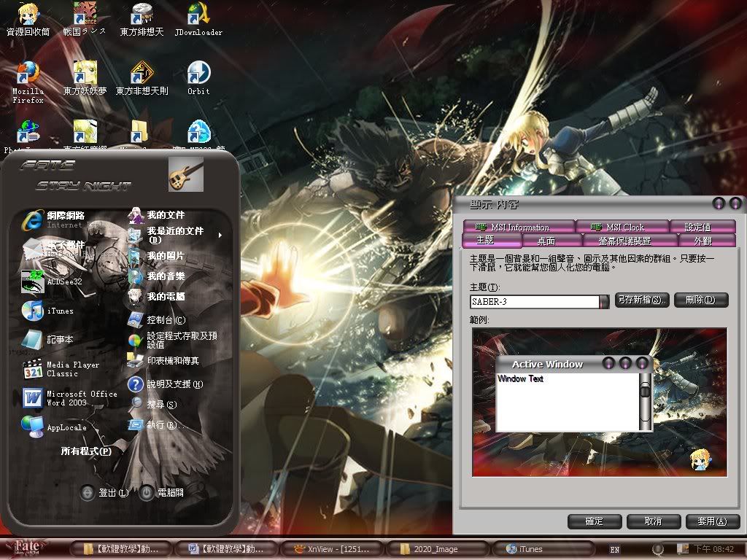747x560 pixels.
Task: Launch ACDSee32 from the Start menu
Action: click(53, 281)
